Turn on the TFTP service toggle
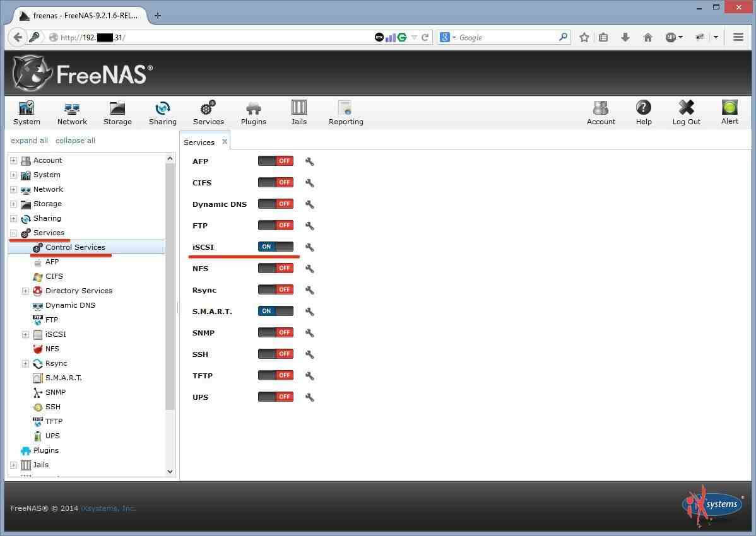 click(275, 375)
